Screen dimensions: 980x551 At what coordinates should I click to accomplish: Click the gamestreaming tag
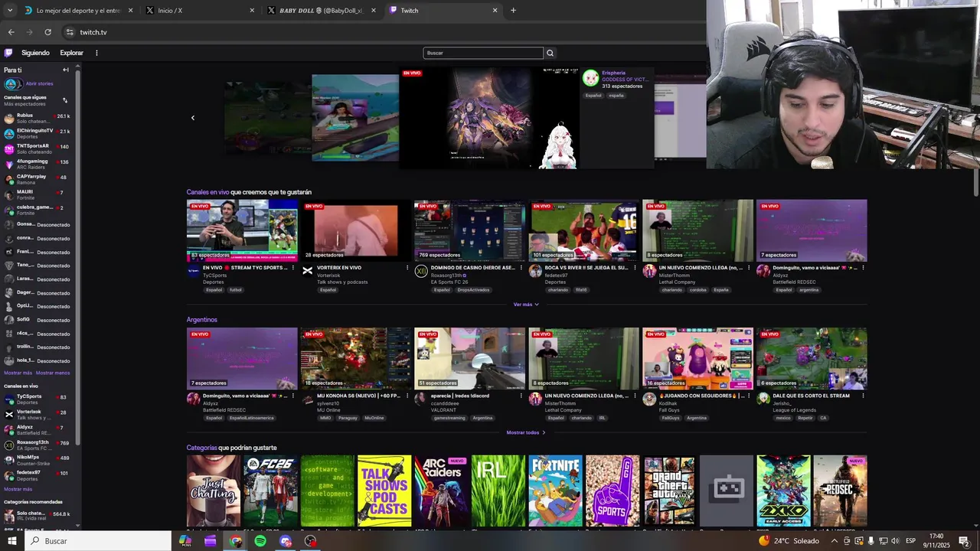coord(449,418)
